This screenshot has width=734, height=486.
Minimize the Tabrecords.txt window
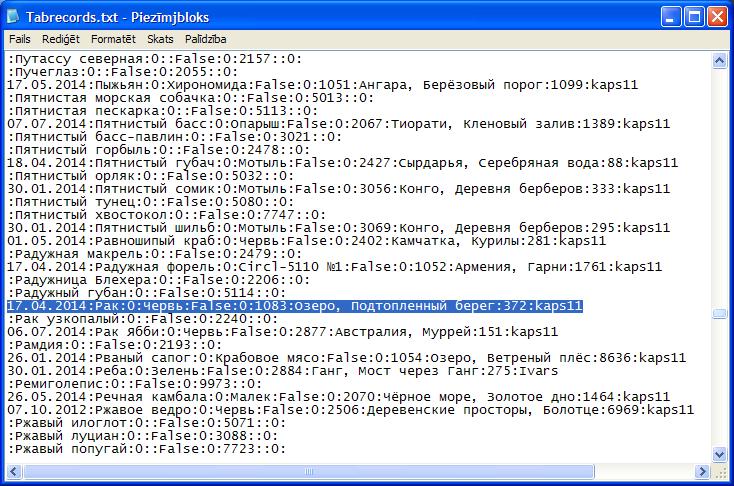671,17
